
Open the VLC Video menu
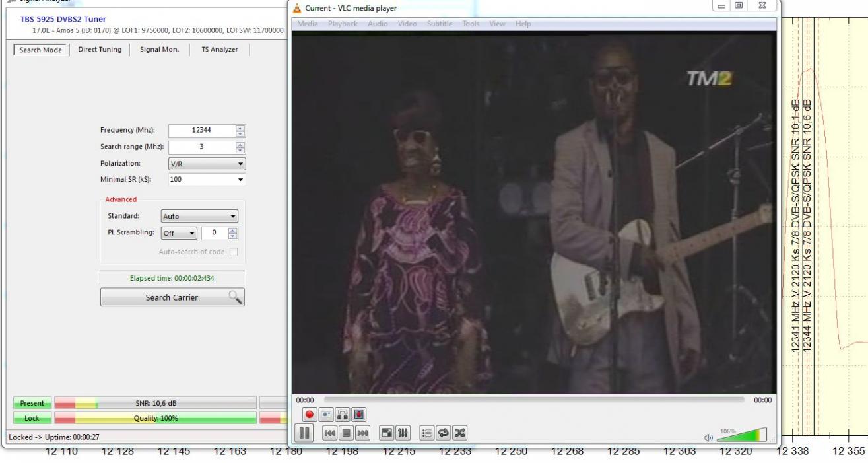(407, 24)
